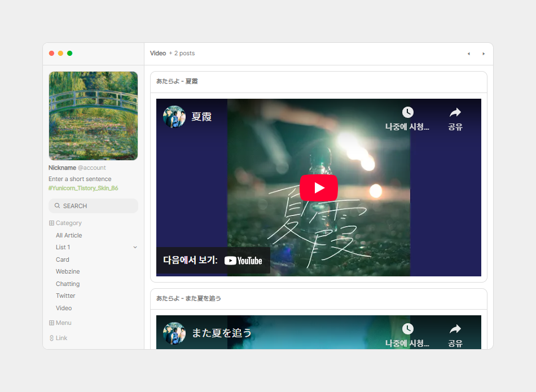
Task: Click the Monet bridge profile image
Action: 93,116
